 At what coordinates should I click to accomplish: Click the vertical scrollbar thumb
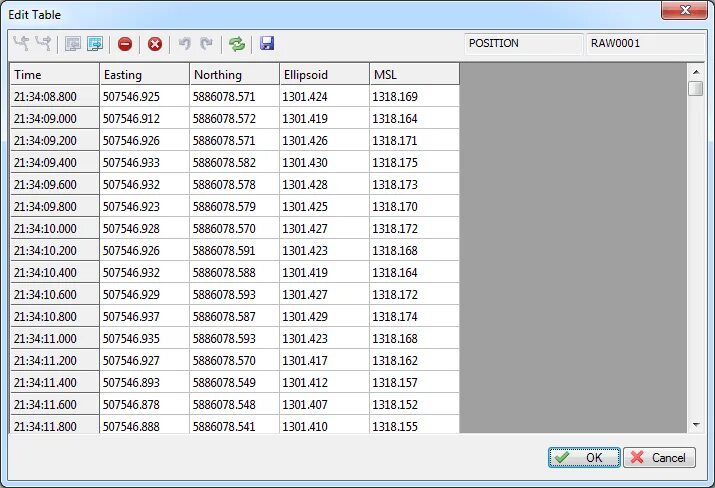696,88
